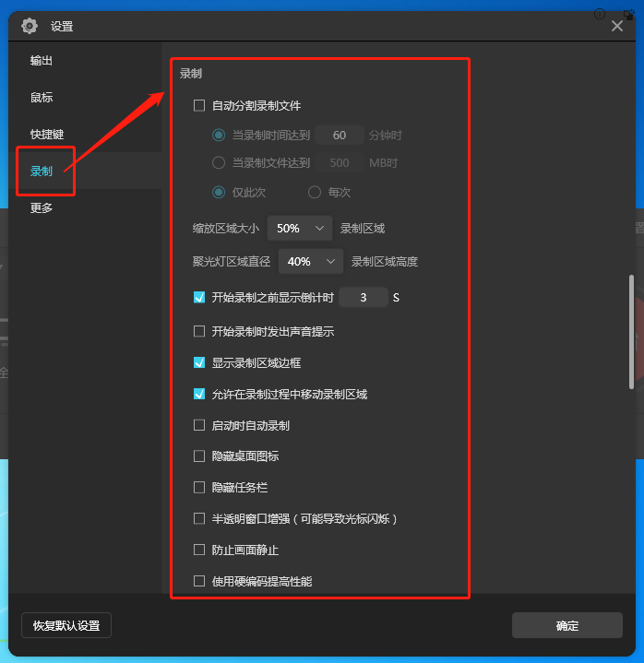Open the 更多 settings tab
Screen dimensions: 644x663
[x=41, y=208]
